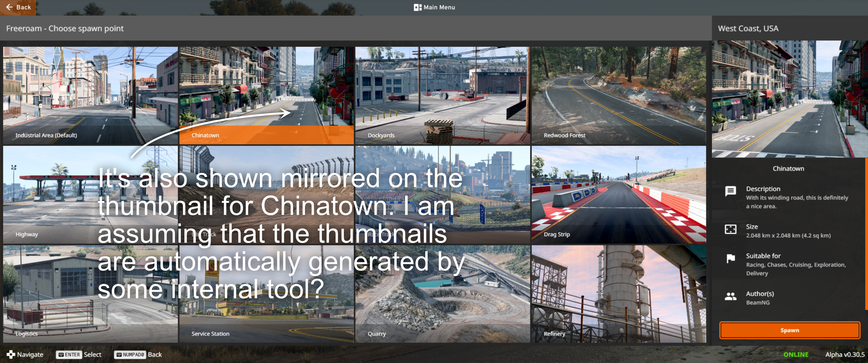The width and height of the screenshot is (868, 363).
Task: Choose the Chinatown spawn point tile
Action: 267,95
